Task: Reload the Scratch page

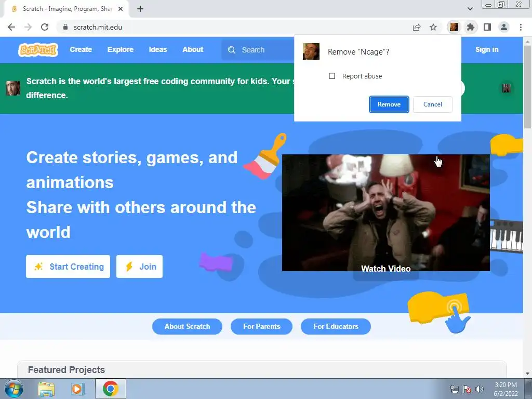Action: pos(45,27)
